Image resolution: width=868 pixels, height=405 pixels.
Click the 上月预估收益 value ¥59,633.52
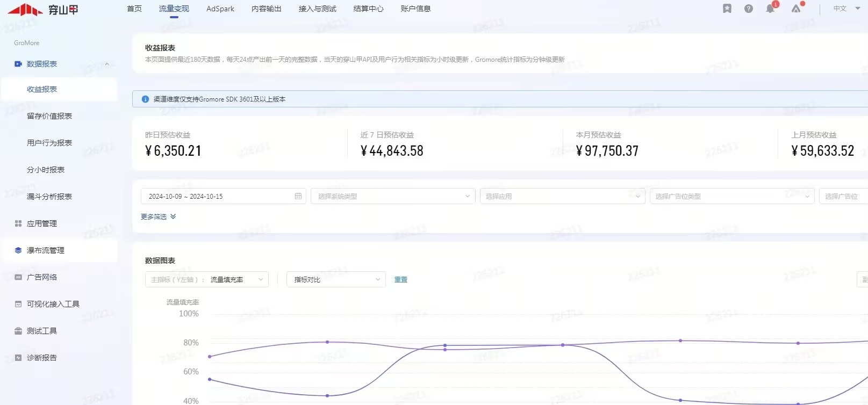pyautogui.click(x=823, y=151)
